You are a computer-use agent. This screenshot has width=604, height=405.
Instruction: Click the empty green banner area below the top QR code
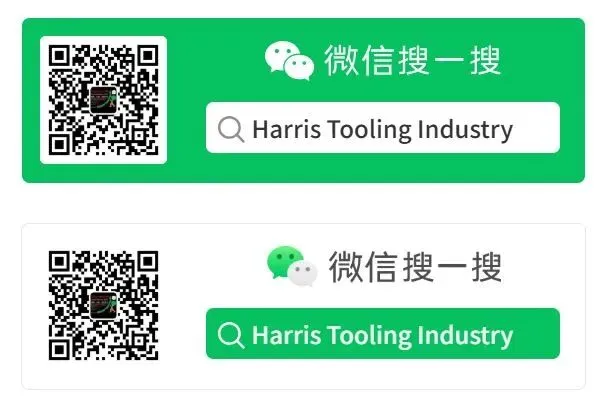click(103, 173)
